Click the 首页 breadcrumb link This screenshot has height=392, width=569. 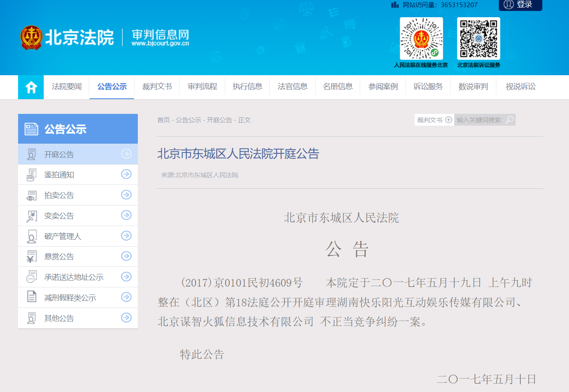(x=163, y=120)
